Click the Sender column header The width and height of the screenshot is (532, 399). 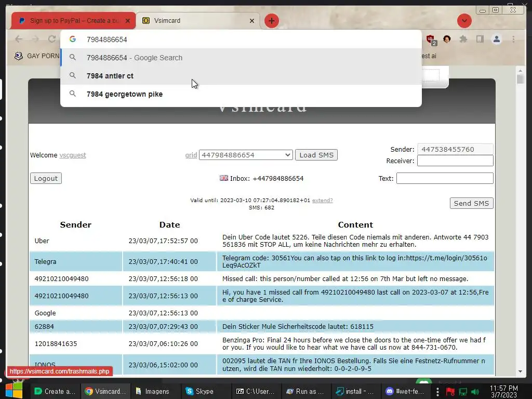coord(76,224)
